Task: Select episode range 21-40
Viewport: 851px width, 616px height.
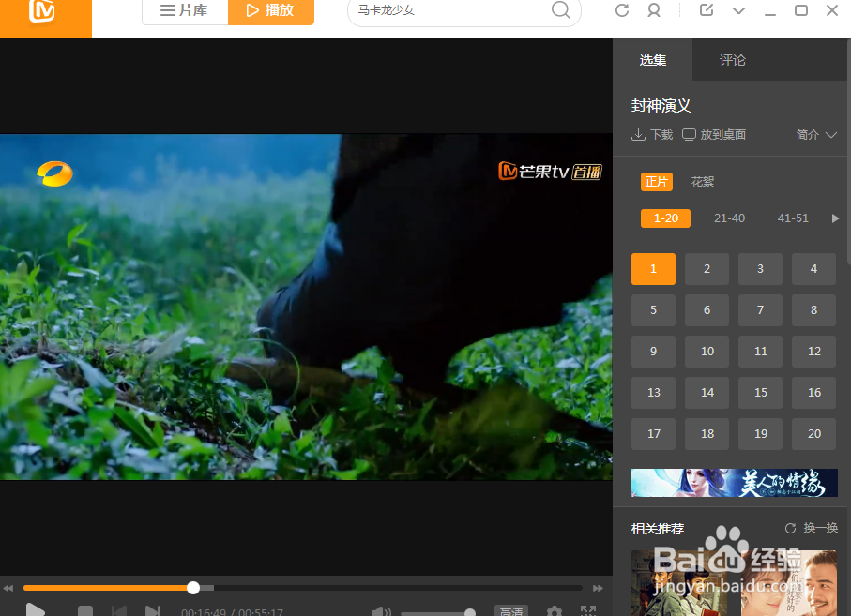Action: pyautogui.click(x=729, y=218)
